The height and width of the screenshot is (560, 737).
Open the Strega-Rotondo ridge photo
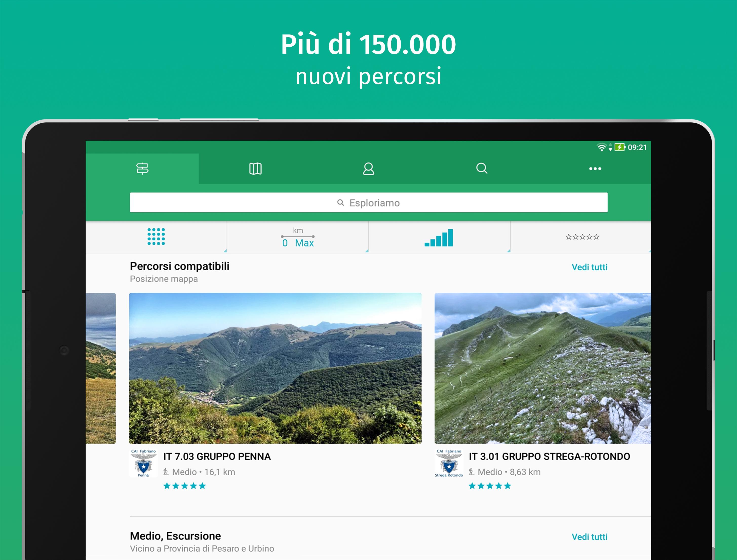543,368
